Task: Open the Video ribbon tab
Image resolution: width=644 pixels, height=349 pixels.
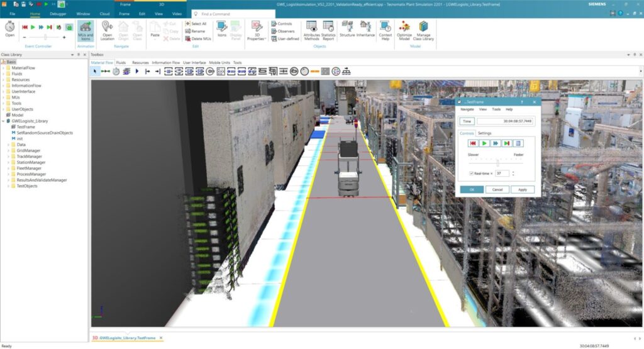Action: coord(177,14)
